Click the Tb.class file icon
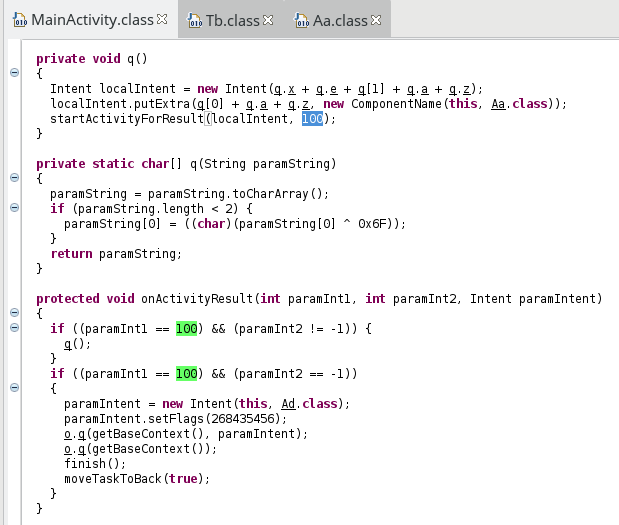 coord(195,21)
